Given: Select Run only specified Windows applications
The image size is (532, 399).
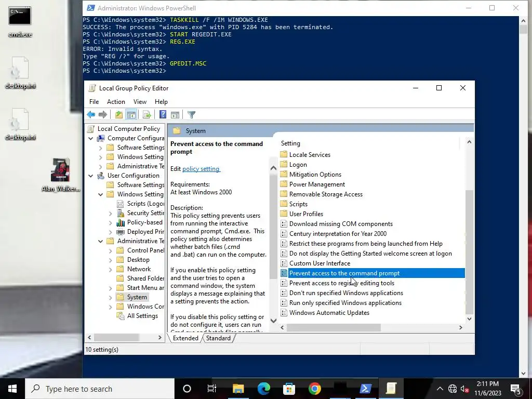Looking at the screenshot, I should [x=345, y=303].
